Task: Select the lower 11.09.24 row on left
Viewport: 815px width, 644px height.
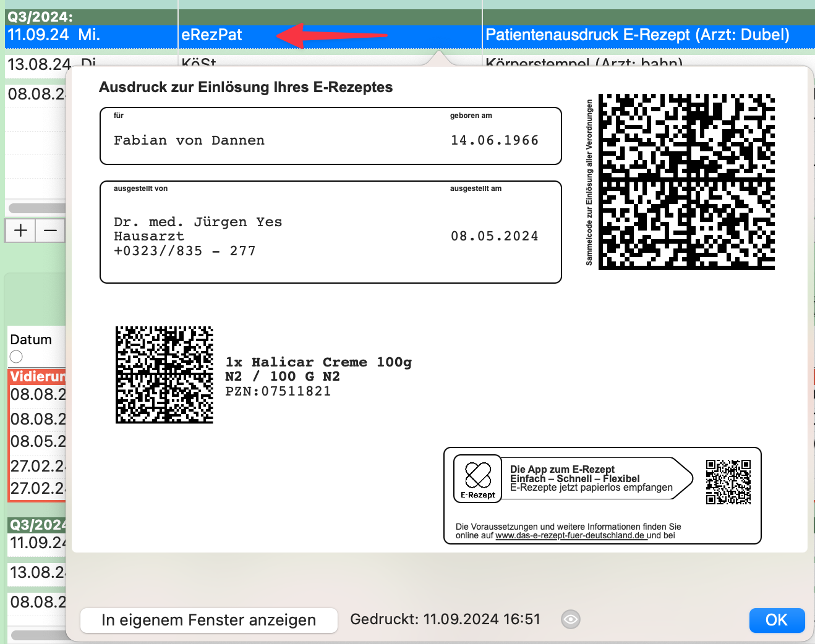Action: [x=37, y=543]
